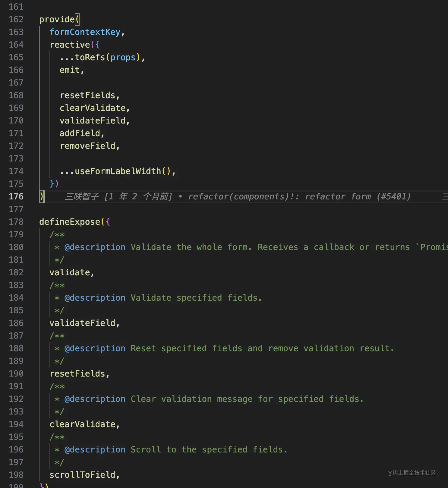
Task: Click the 'reactive' call on line 164
Action: (70, 45)
